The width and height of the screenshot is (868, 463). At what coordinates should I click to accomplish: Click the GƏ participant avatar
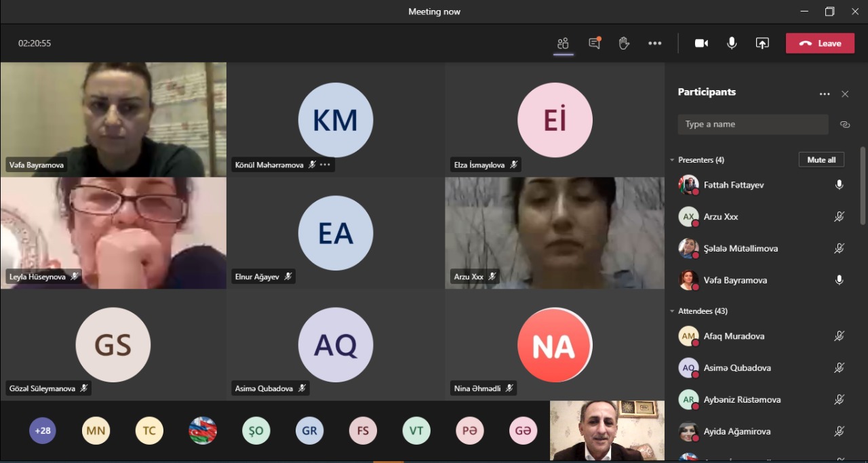(x=523, y=430)
